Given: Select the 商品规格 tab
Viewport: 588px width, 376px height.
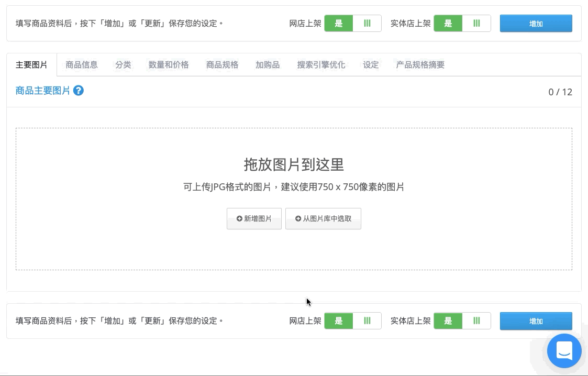Looking at the screenshot, I should coord(222,65).
